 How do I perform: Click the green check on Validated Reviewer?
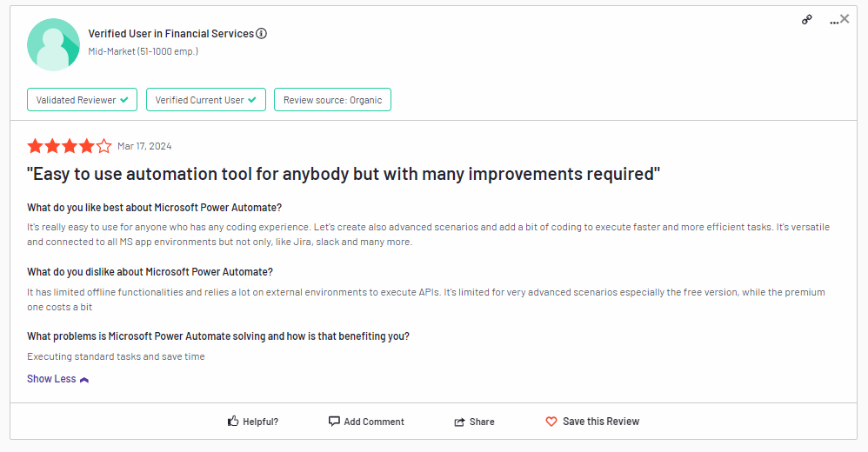click(124, 100)
